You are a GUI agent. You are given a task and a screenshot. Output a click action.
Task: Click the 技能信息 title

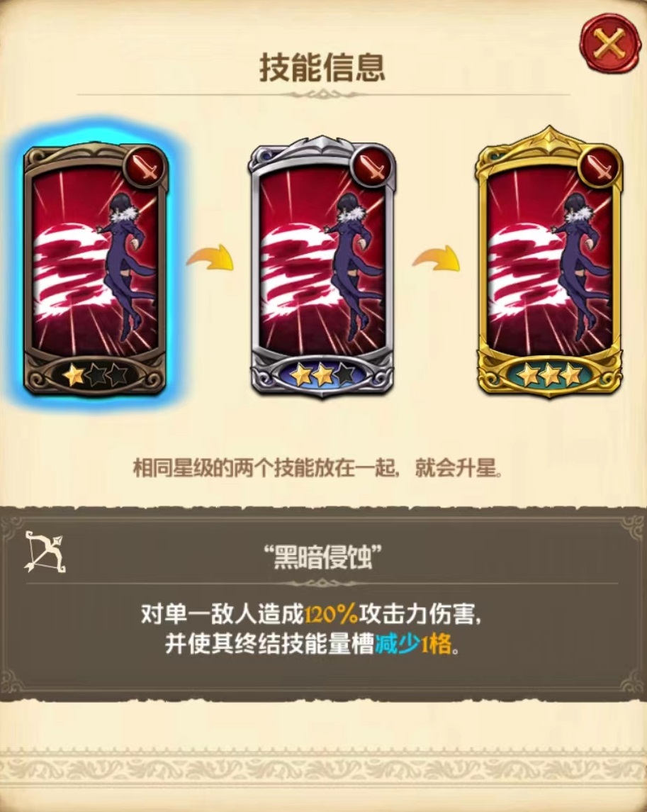[322, 67]
